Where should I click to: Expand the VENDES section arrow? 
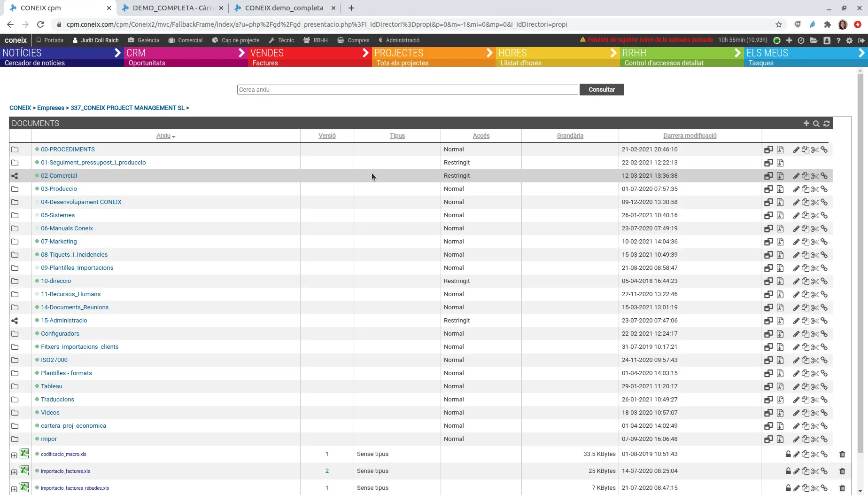click(365, 53)
